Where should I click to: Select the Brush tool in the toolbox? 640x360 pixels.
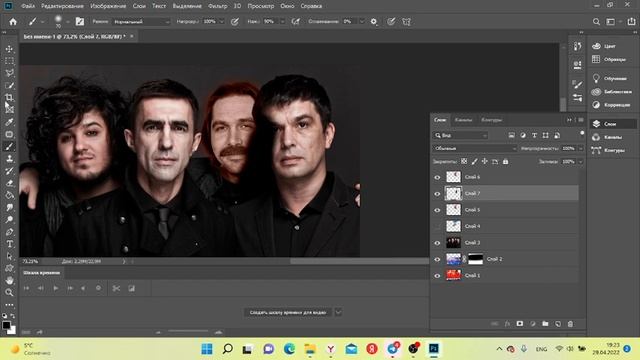(x=9, y=147)
